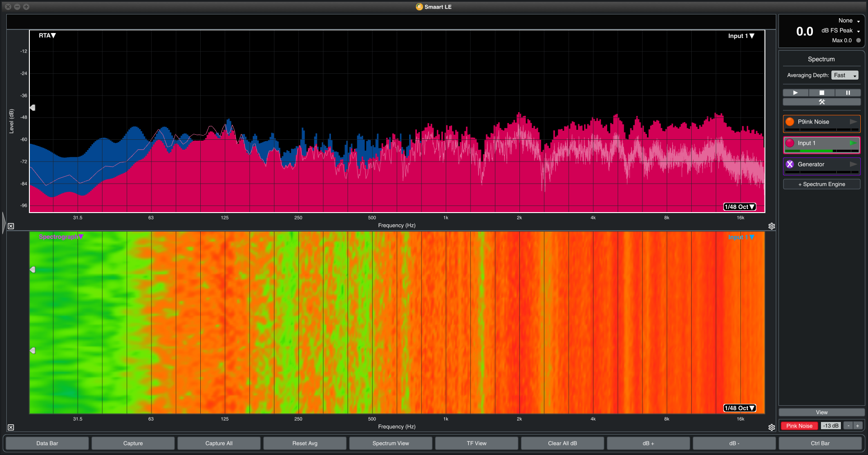868x455 pixels.
Task: Click the pink Input 1 color dot
Action: click(790, 143)
